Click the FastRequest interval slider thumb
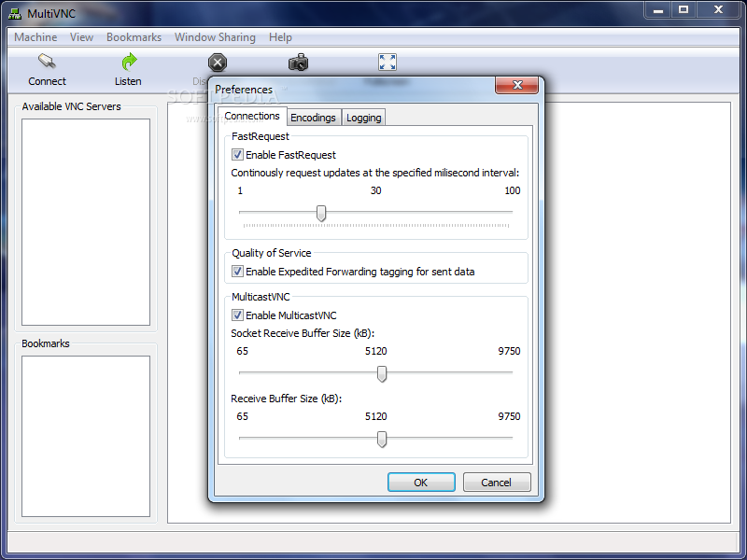 tap(321, 214)
